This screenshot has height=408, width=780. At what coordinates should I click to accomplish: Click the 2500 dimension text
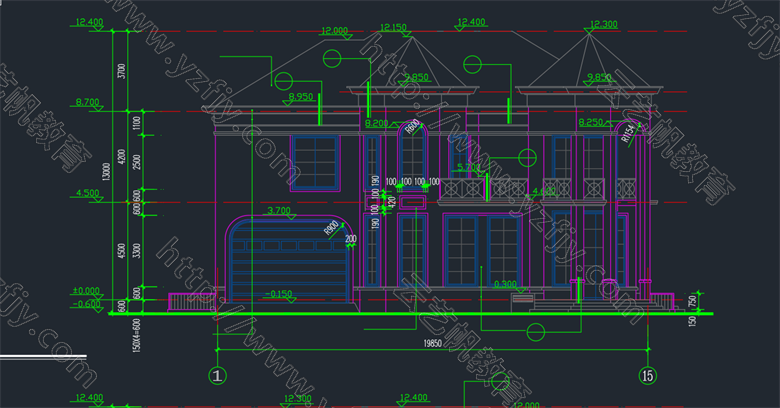136,162
